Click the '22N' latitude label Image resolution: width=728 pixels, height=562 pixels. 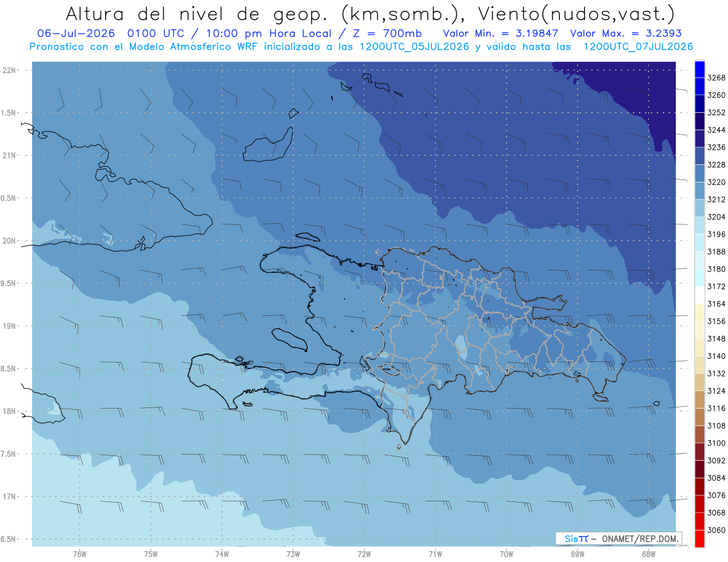pyautogui.click(x=9, y=70)
